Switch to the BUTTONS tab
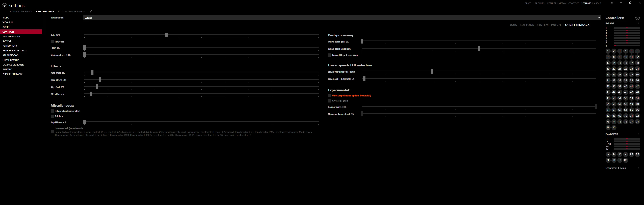 coord(527,25)
